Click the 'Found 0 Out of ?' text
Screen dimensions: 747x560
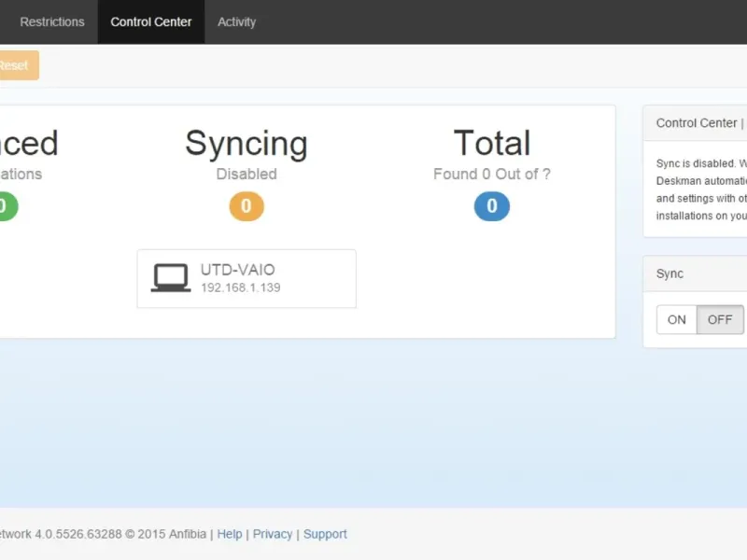pyautogui.click(x=492, y=174)
